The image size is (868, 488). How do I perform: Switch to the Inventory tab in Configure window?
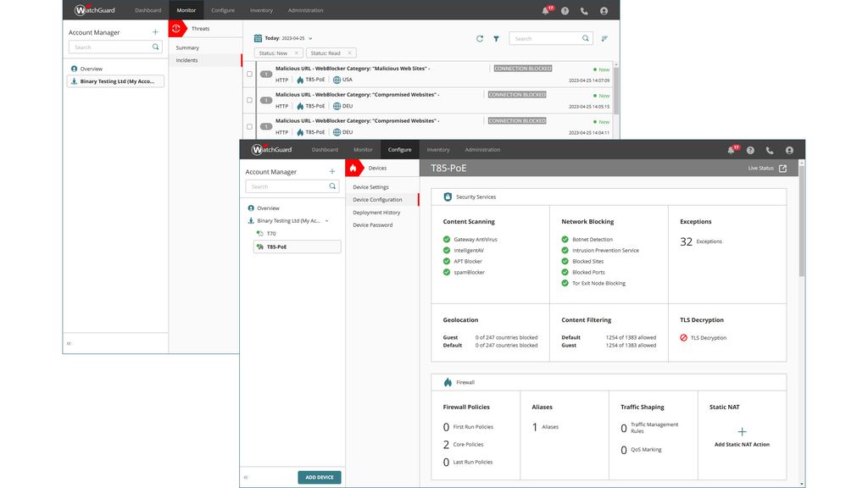(x=438, y=150)
